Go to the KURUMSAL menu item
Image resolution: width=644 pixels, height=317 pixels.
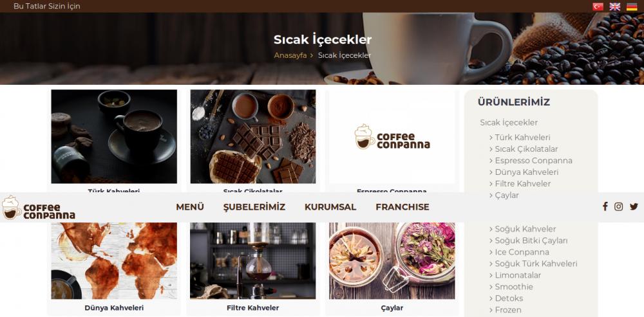pos(330,207)
